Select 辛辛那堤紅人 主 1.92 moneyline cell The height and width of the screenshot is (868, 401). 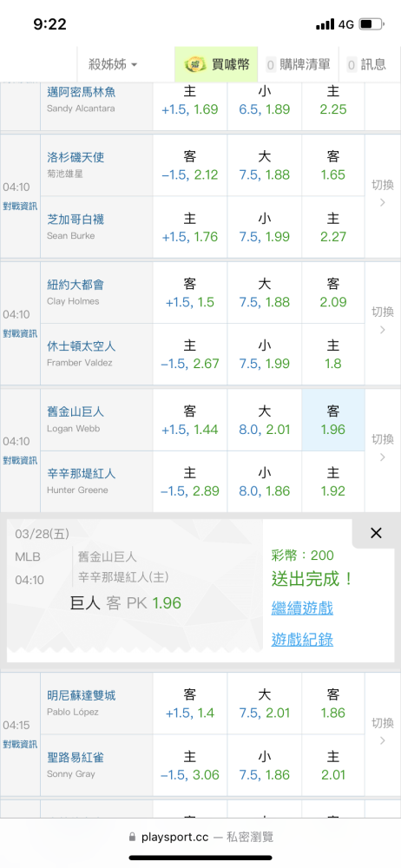coord(333,482)
